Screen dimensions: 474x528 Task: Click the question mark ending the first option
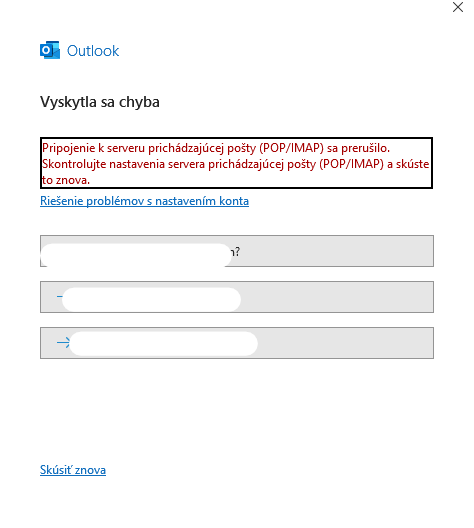click(x=237, y=251)
